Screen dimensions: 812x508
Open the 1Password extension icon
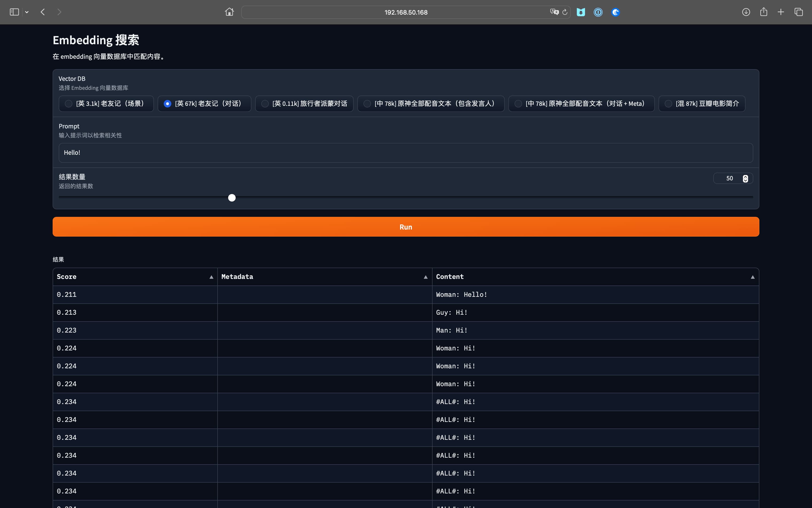[598, 12]
